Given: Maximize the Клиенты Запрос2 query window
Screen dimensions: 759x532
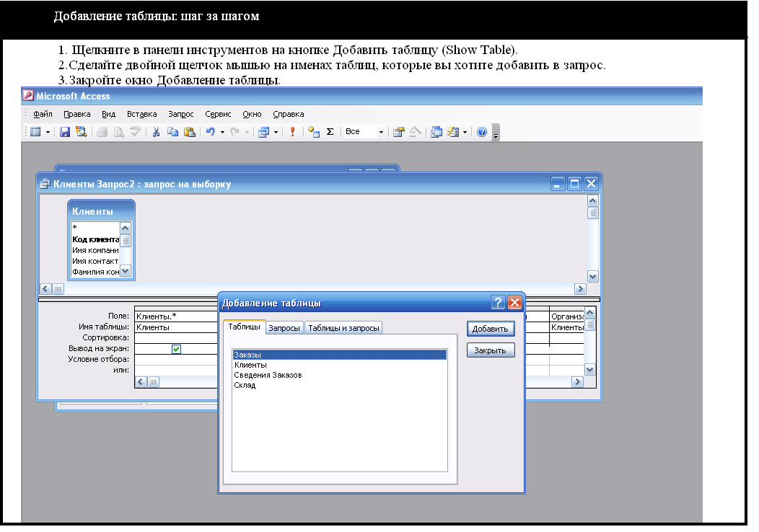Looking at the screenshot, I should pyautogui.click(x=574, y=184).
